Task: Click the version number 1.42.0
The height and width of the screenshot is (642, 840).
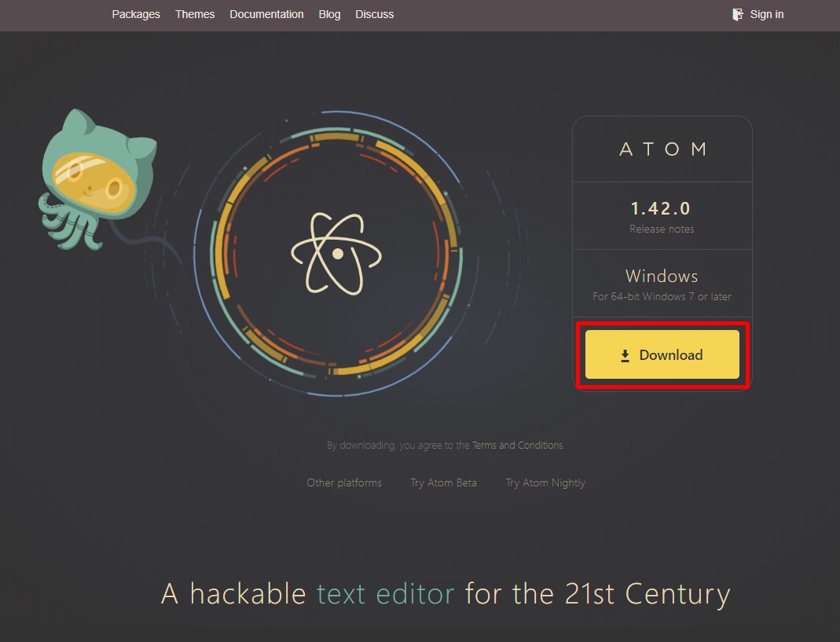Action: 661,208
